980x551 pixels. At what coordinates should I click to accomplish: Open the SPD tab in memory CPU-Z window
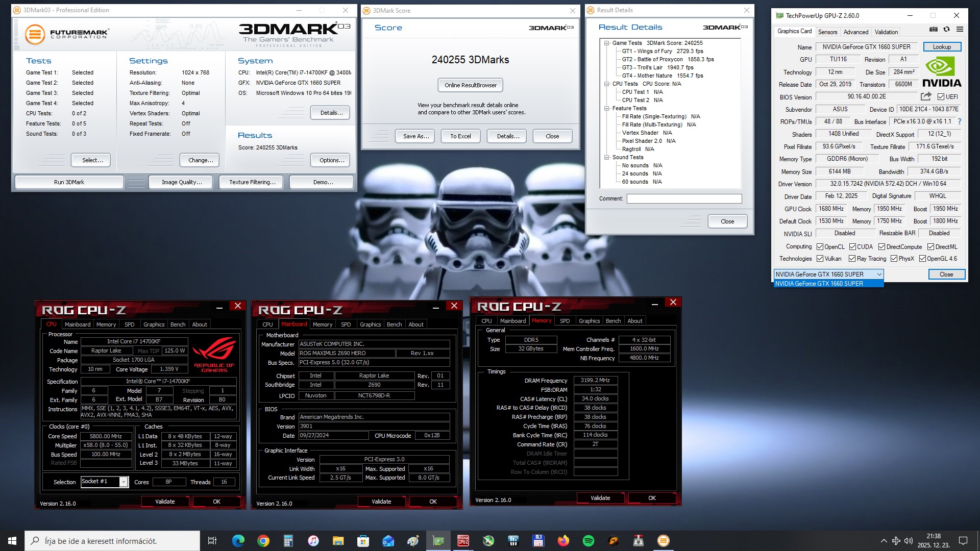click(x=565, y=321)
